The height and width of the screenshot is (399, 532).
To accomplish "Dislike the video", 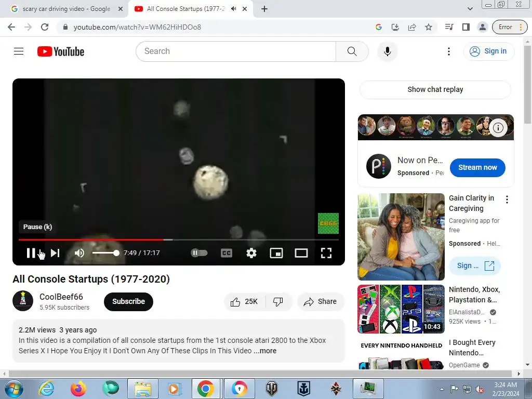I will (278, 302).
